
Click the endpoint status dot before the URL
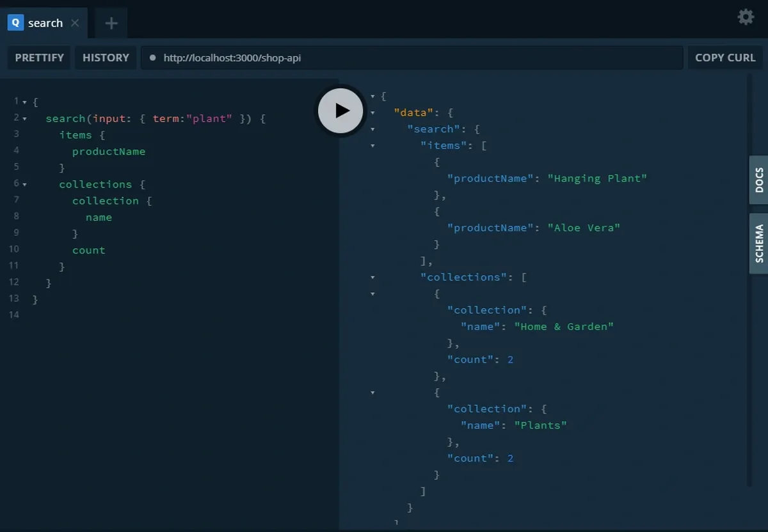152,58
